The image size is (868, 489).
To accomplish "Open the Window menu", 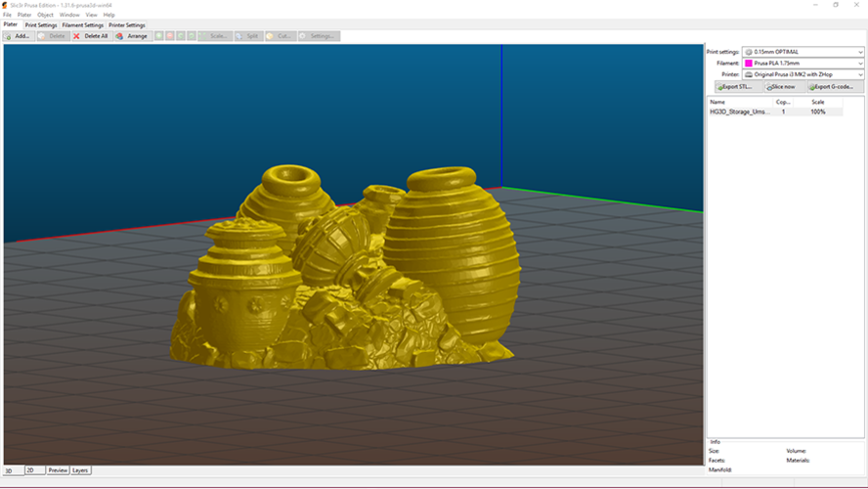I will (x=69, y=15).
